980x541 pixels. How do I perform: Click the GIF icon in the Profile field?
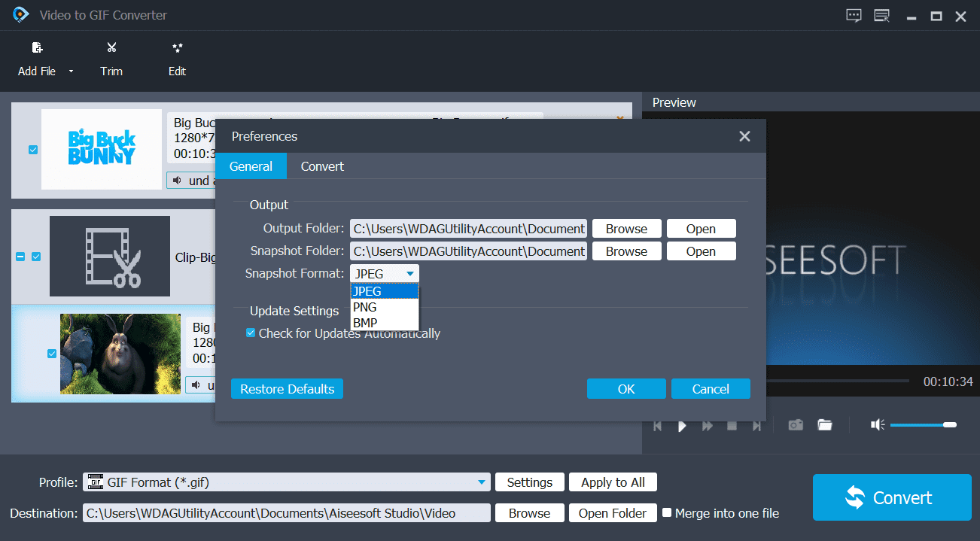tap(95, 482)
